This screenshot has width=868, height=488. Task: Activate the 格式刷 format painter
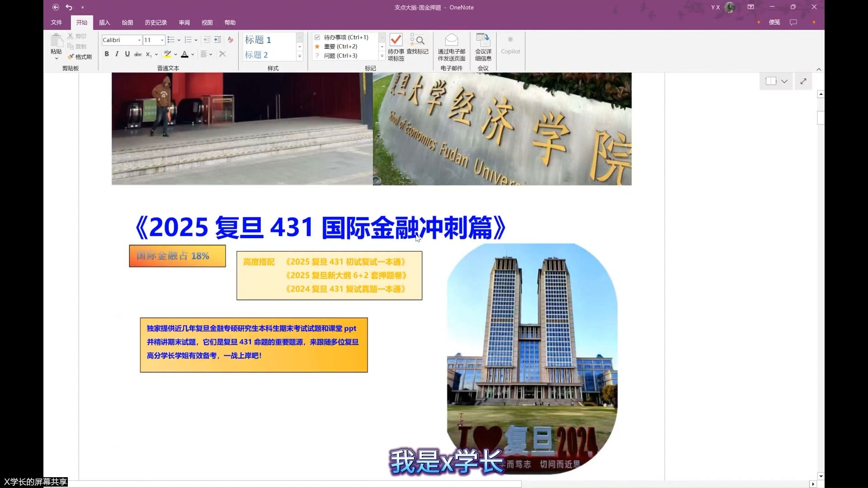(80, 57)
